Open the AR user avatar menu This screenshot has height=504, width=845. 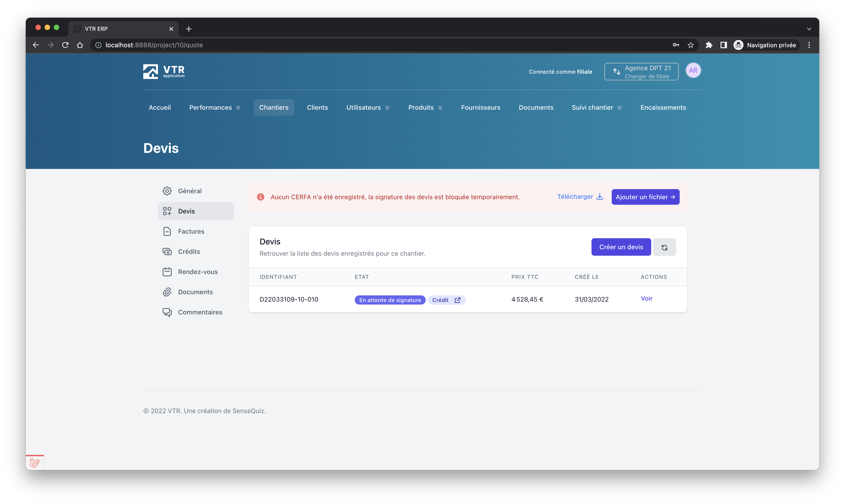(x=693, y=71)
